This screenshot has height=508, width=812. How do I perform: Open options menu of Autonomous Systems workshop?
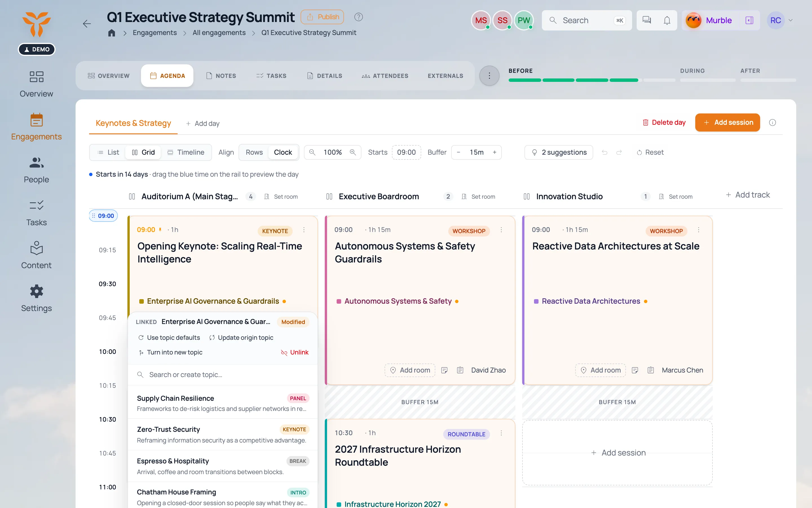(x=501, y=230)
